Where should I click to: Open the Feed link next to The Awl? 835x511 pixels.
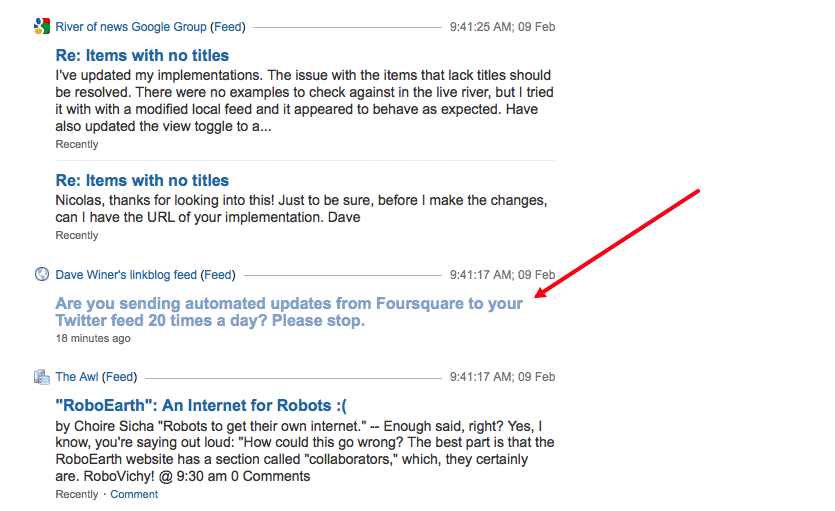pyautogui.click(x=120, y=377)
